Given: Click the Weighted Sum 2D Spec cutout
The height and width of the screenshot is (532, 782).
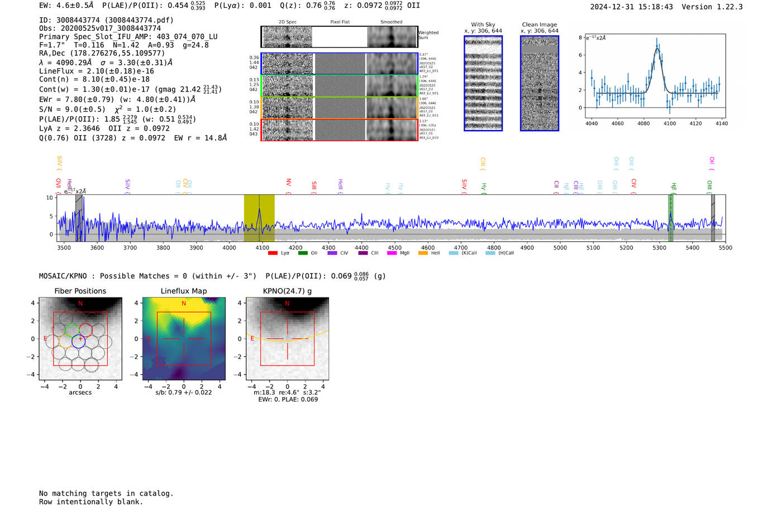Looking at the screenshot, I should pos(287,37).
